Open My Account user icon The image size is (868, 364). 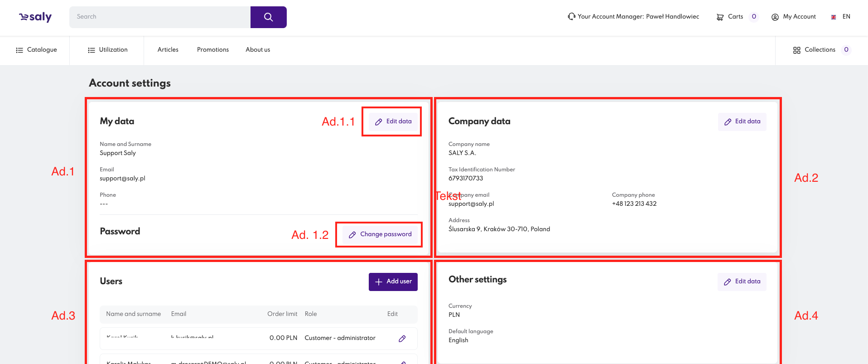point(775,17)
